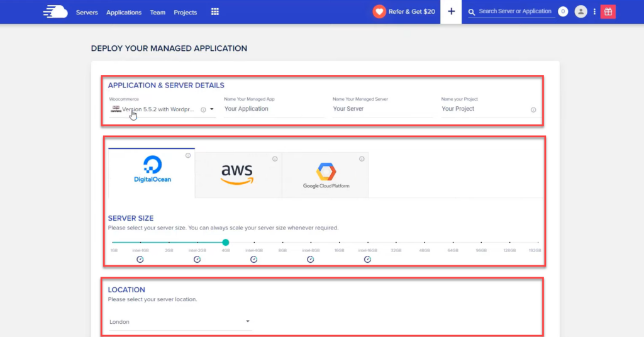Click speedometer icon under intel-8GB
This screenshot has width=644, height=337.
point(311,260)
